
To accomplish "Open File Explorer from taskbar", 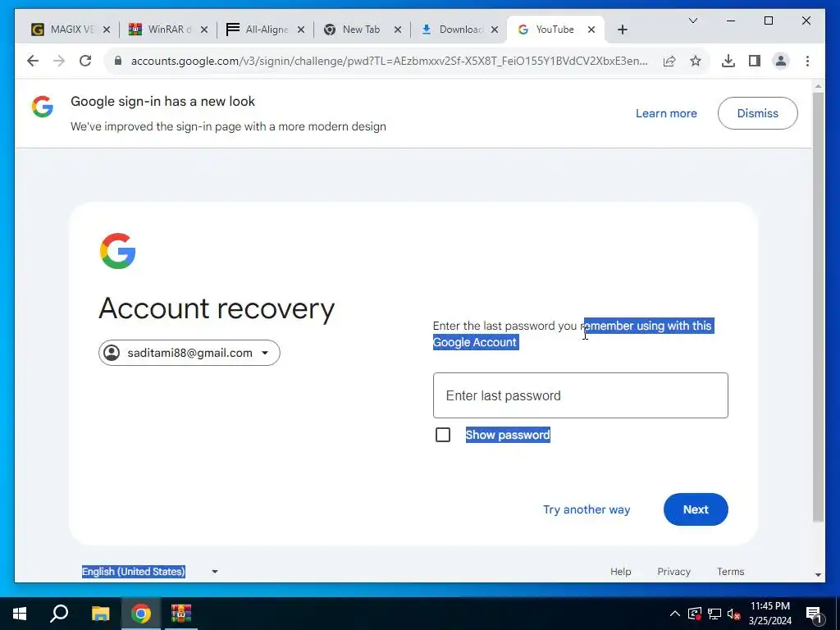I will 100,613.
